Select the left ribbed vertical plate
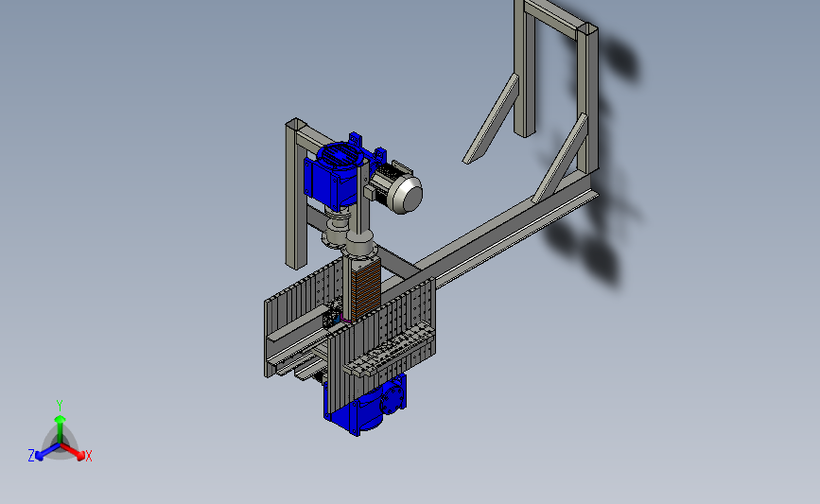Image resolution: width=820 pixels, height=504 pixels. [304, 319]
